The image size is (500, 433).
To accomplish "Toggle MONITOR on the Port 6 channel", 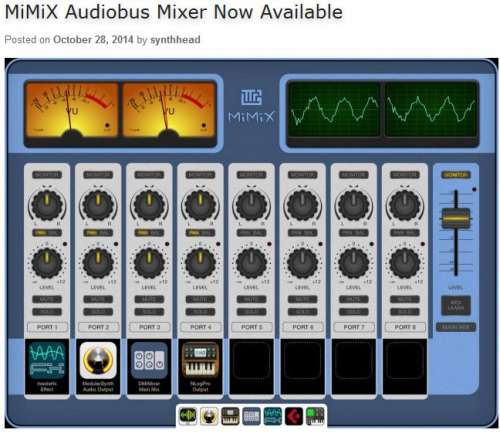I will pos(303,175).
